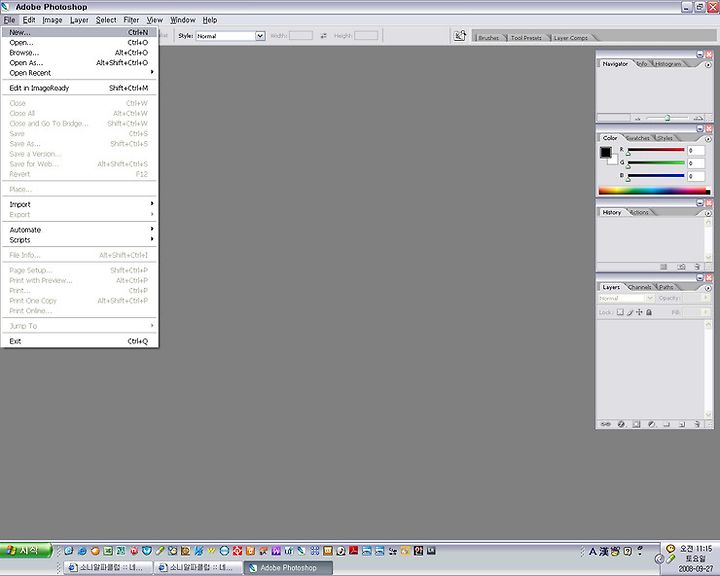This screenshot has height=576, width=720.
Task: Open the Layer menu
Action: (x=79, y=20)
